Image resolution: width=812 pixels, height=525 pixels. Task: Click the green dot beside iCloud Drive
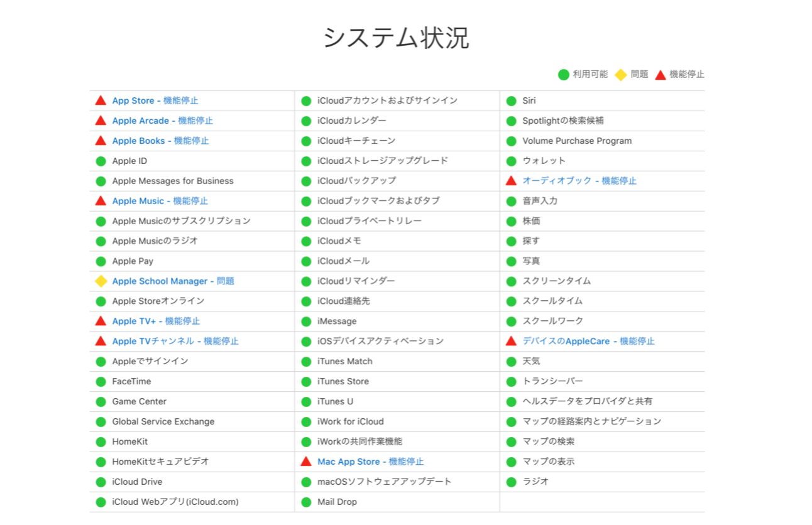point(101,482)
